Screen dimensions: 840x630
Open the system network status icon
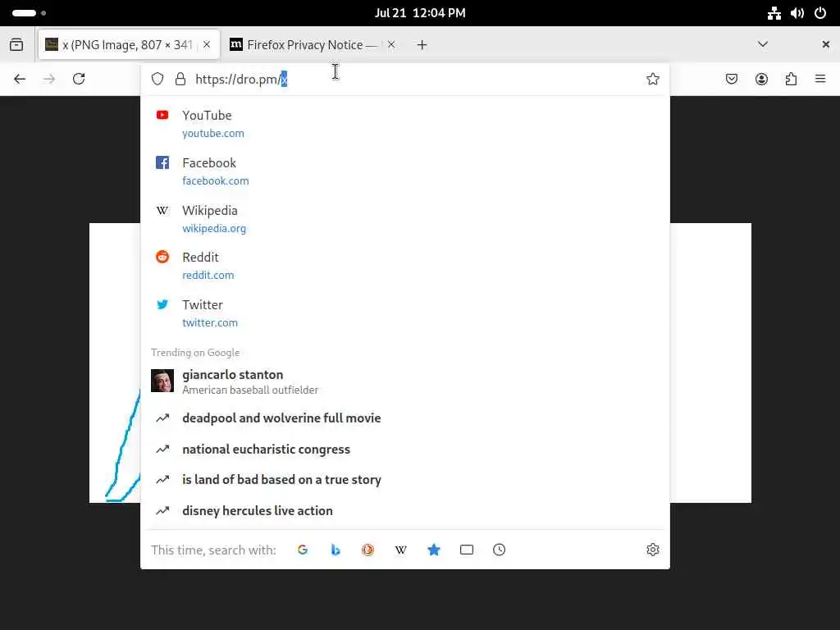tap(774, 13)
